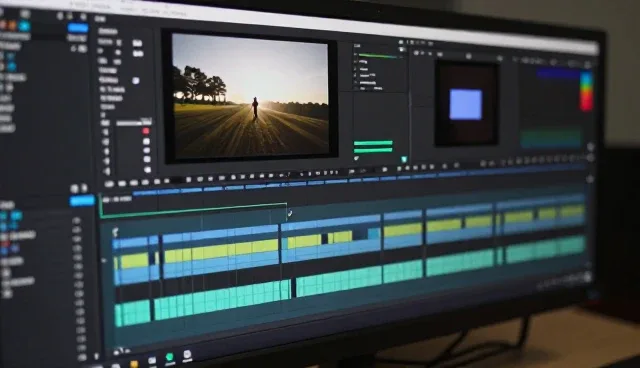Select the teal audio clip right after the playhead gap
640x368 pixels.
point(339,281)
